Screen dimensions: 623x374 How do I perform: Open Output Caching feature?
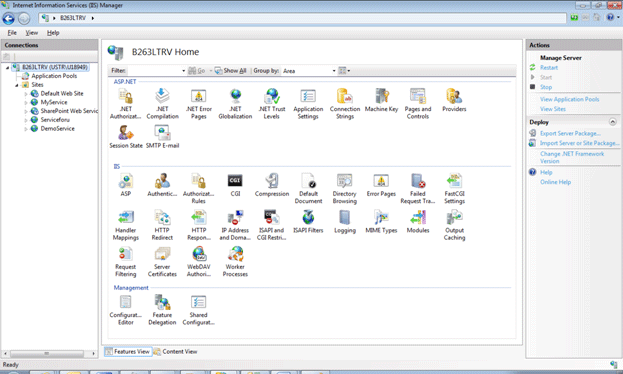tap(455, 225)
